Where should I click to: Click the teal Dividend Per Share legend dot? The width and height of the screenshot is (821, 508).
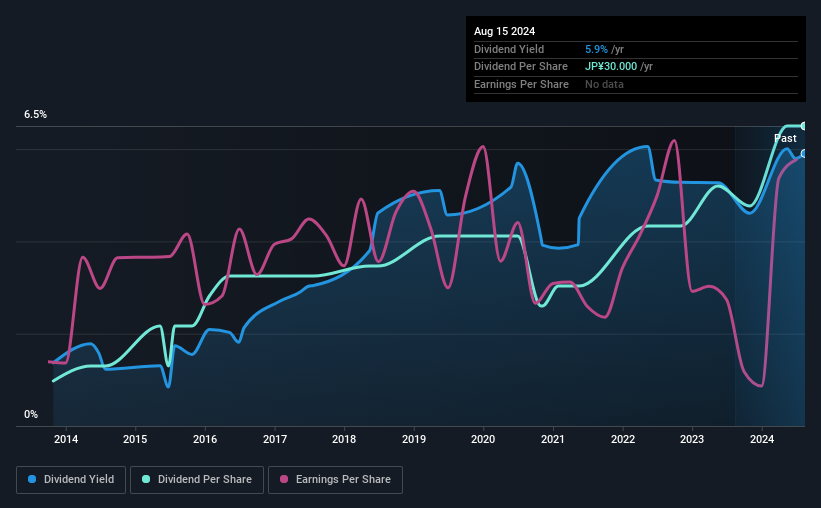[x=146, y=479]
